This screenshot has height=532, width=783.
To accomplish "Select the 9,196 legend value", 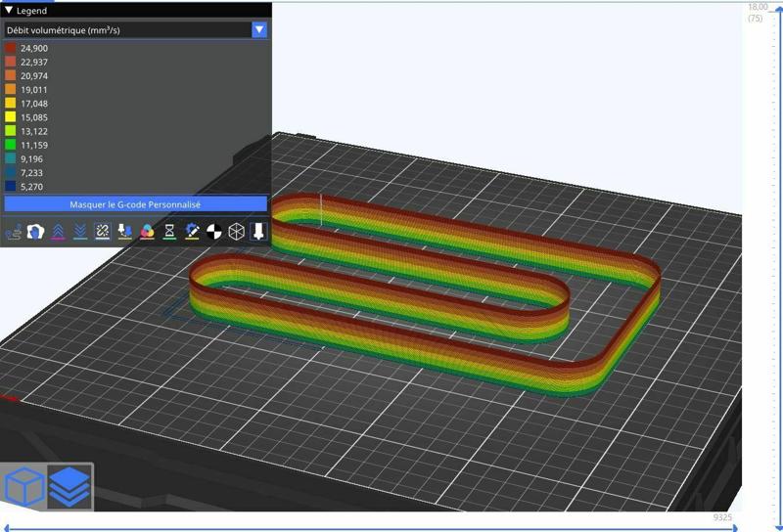I will click(31, 159).
